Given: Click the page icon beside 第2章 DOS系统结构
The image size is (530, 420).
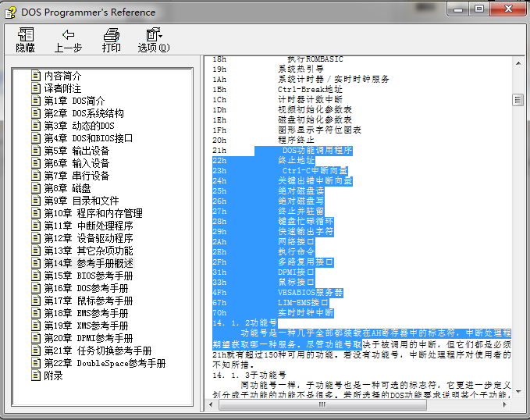Looking at the screenshot, I should point(36,113).
